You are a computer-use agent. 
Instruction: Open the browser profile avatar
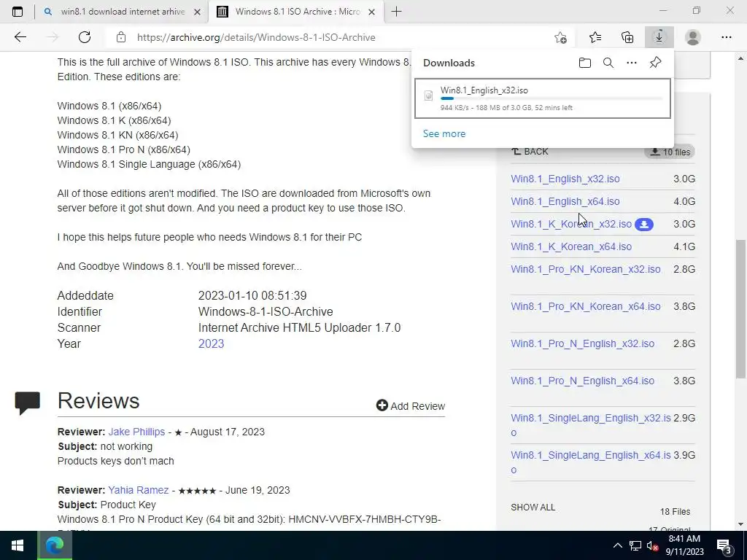(693, 37)
